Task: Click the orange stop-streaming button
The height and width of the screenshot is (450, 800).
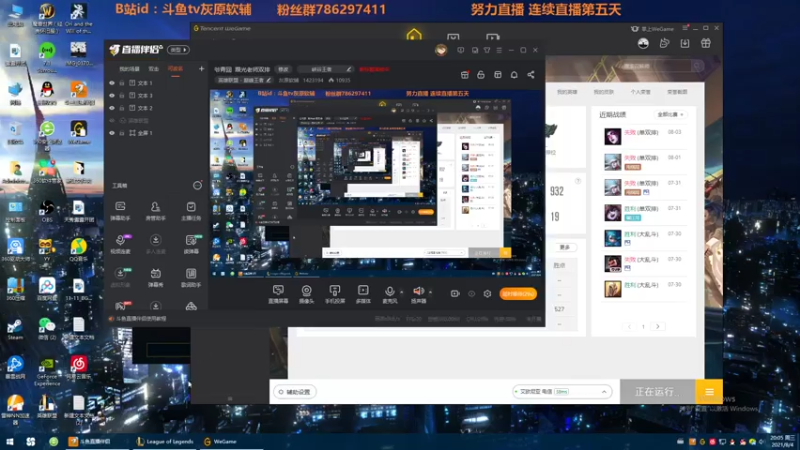Action: [518, 294]
